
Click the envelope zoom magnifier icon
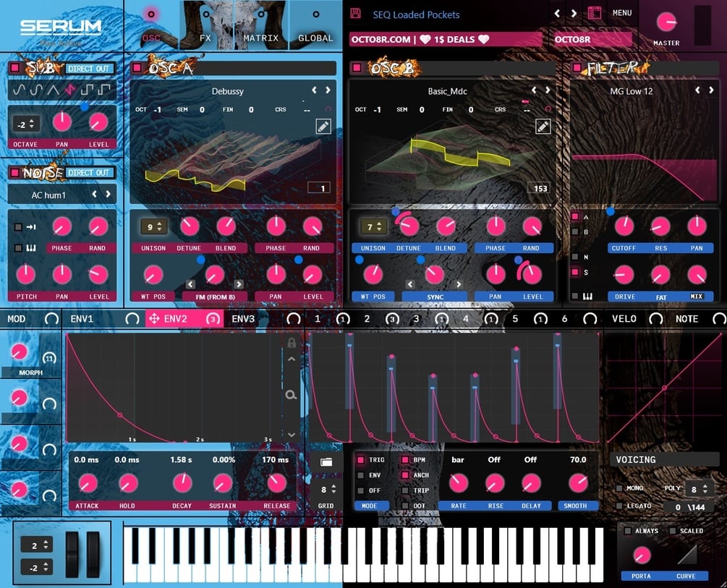click(292, 395)
